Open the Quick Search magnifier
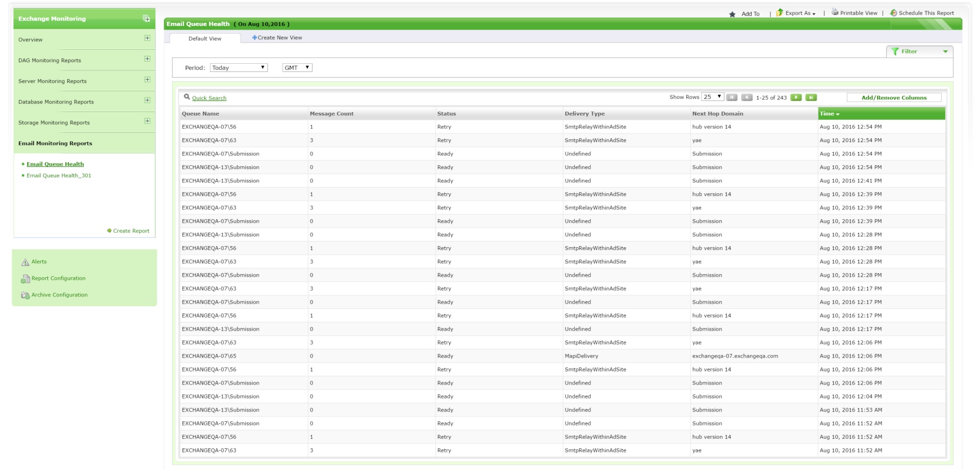This screenshot has height=470, width=980. point(186,96)
